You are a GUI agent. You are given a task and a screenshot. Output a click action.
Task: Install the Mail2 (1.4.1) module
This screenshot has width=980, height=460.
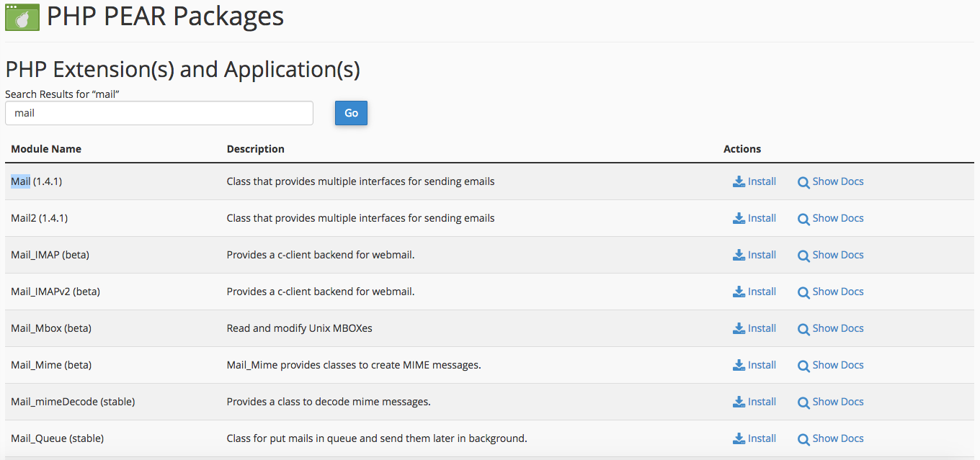click(754, 218)
